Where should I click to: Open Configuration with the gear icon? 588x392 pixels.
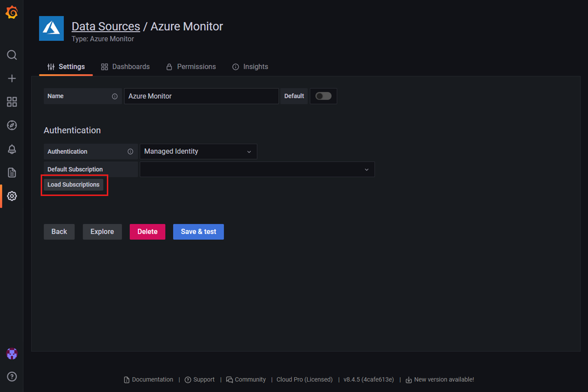[12, 196]
